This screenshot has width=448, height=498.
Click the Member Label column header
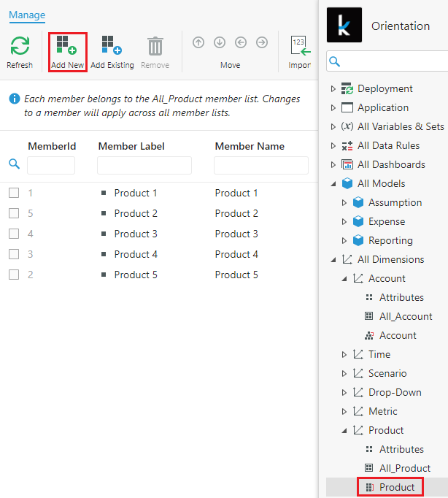131,146
